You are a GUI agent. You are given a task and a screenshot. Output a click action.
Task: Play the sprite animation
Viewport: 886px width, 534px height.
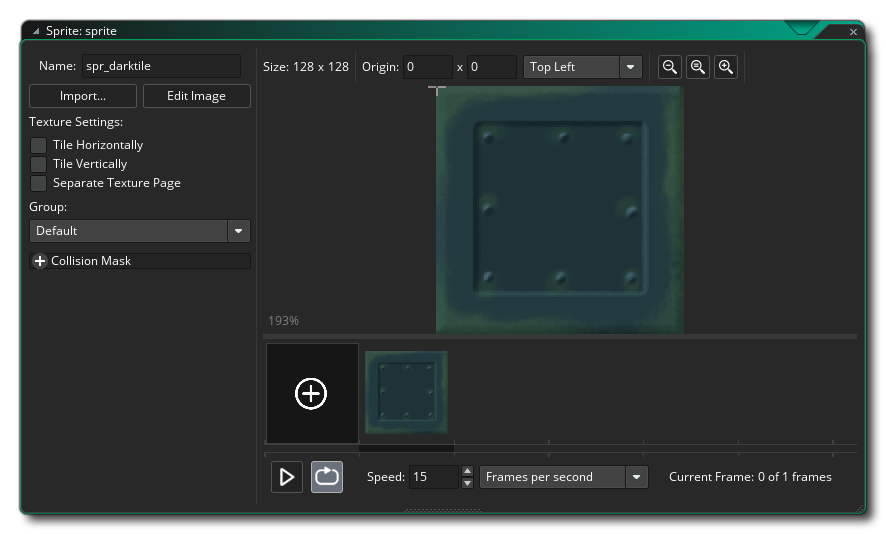tap(286, 477)
